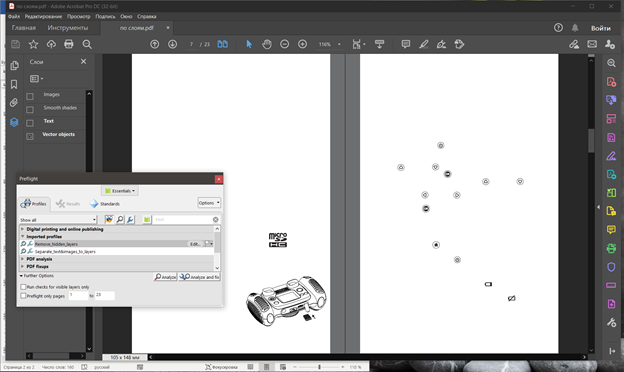Viewport: 624px width, 372px height.
Task: Toggle visibility of Text layer
Action: tap(30, 123)
